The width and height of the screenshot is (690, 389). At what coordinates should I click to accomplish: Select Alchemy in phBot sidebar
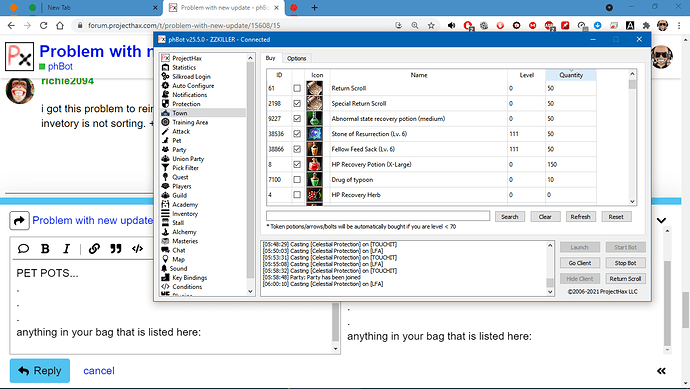[184, 232]
